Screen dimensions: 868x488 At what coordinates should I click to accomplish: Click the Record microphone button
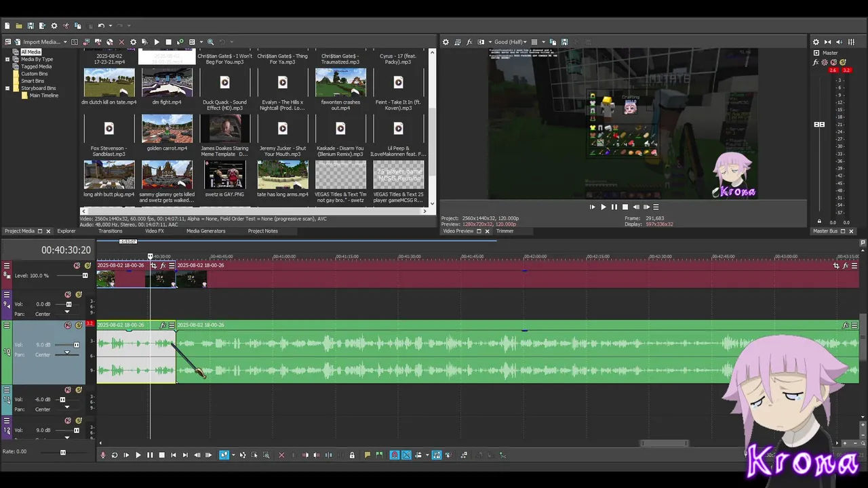pyautogui.click(x=103, y=455)
